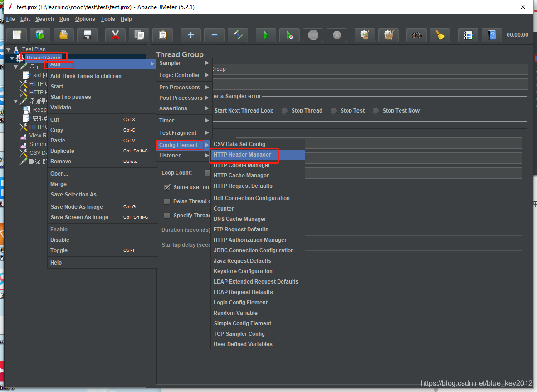
Task: Click the New test plan toolbar icon
Action: [17, 35]
